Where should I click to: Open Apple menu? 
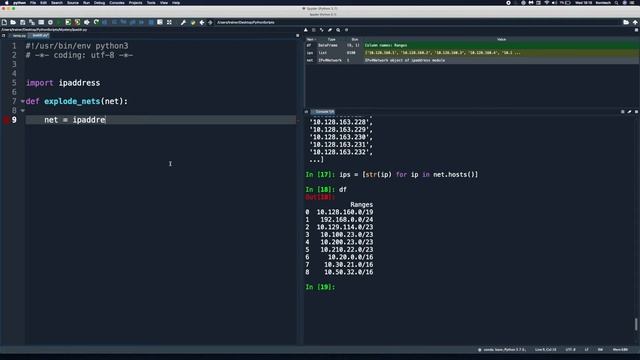pos(6,2)
